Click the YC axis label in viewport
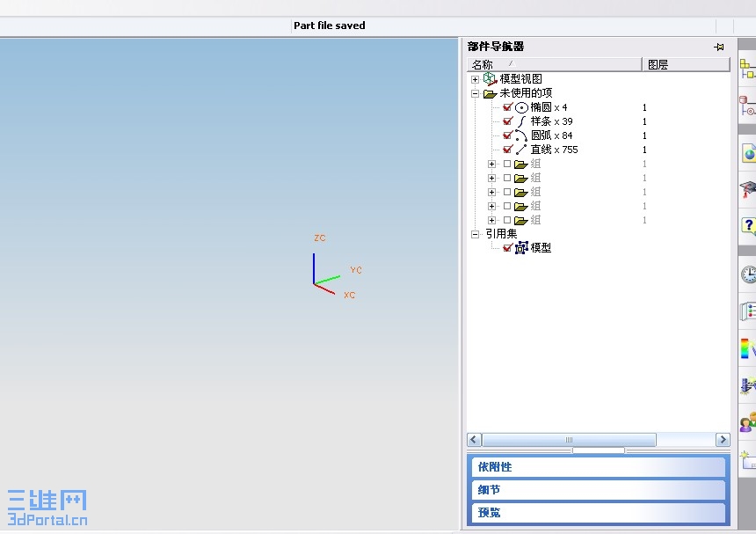This screenshot has width=756, height=534. [x=356, y=270]
